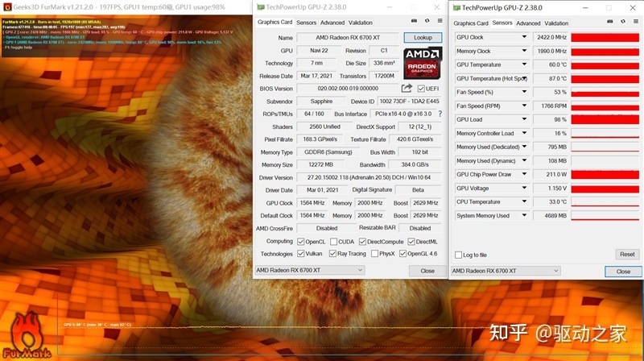644x361 pixels.
Task: Toggle the DirectML checkbox
Action: point(411,242)
